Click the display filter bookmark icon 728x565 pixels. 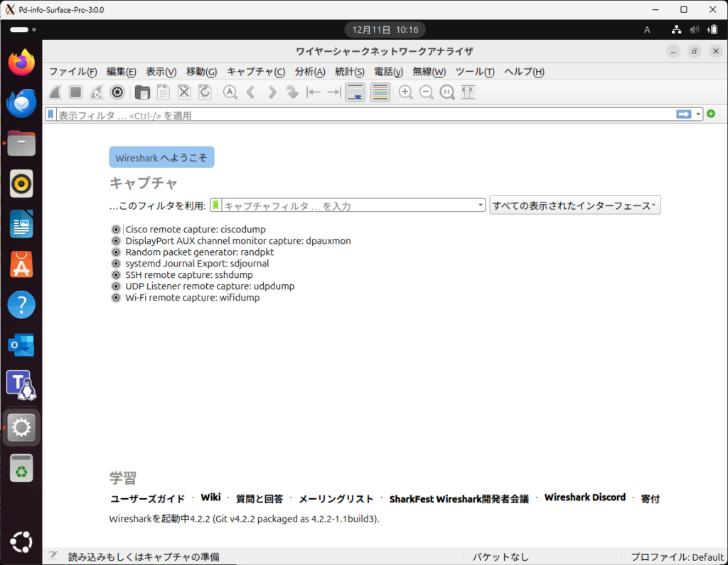tap(50, 114)
